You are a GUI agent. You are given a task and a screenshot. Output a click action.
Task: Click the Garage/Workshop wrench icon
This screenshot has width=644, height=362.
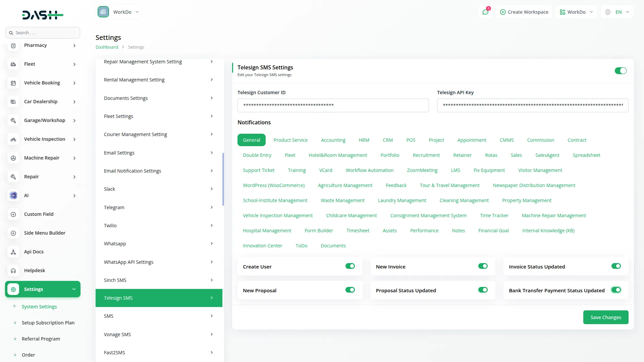13,120
